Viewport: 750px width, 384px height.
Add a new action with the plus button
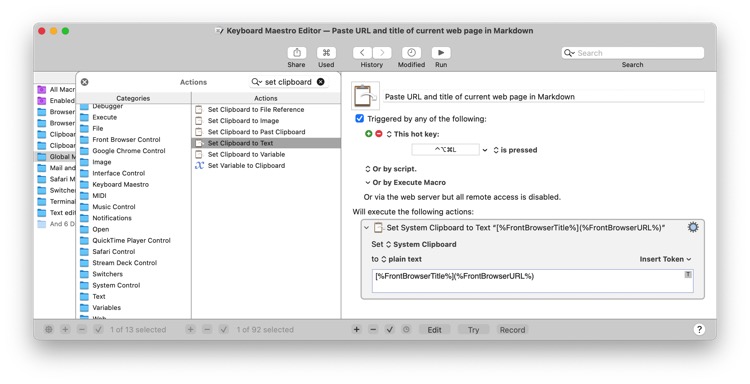point(356,329)
